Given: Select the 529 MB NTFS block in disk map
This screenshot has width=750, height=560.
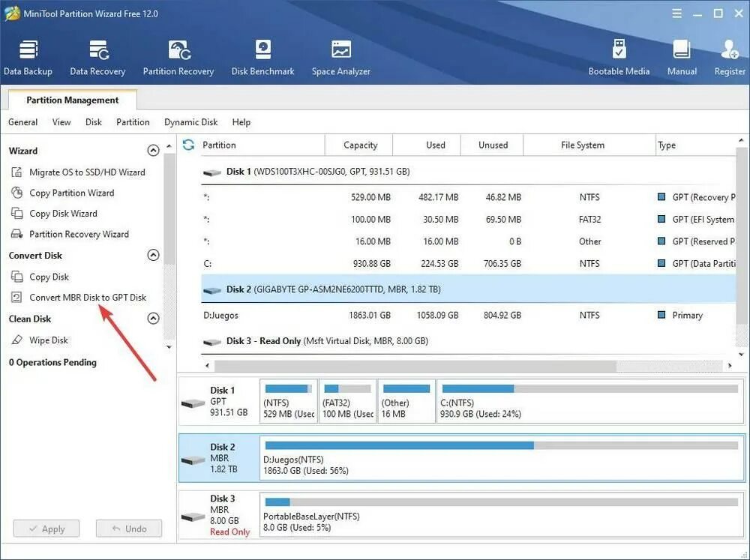Looking at the screenshot, I should [x=289, y=401].
